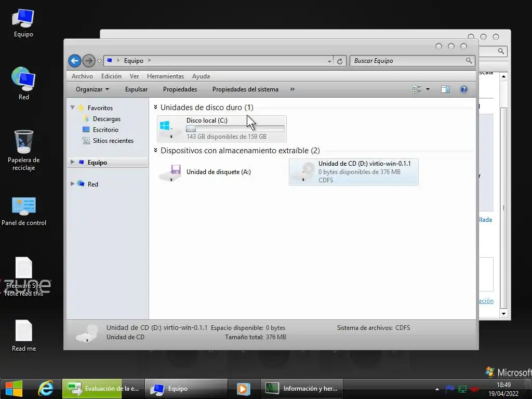The width and height of the screenshot is (532, 399).
Task: Select the Disco local (C:) drive icon
Action: pos(170,129)
